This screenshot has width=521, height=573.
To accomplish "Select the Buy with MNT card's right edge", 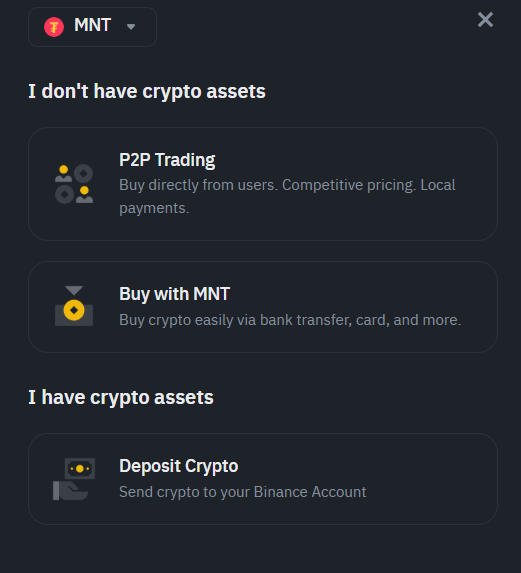I will [x=484, y=307].
